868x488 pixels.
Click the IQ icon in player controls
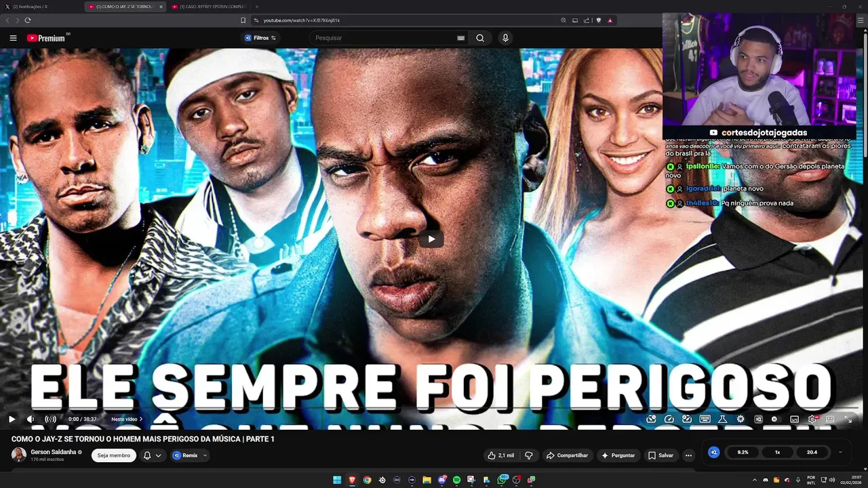coord(759,419)
